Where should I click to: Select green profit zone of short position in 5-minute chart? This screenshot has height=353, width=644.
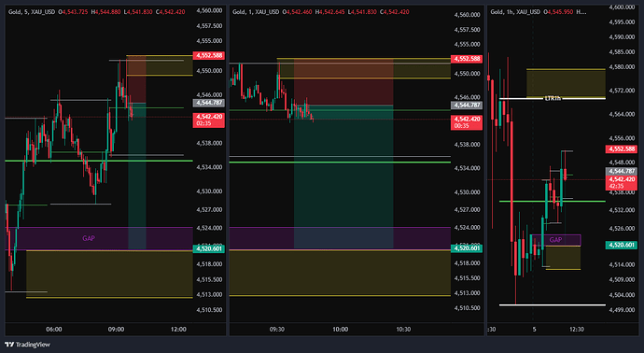[x=137, y=176]
